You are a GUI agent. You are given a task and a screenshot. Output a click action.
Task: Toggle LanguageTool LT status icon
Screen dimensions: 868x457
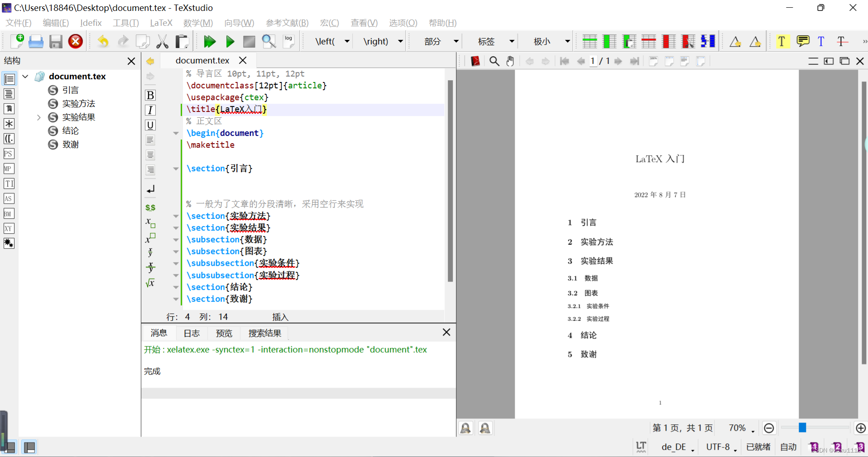tap(641, 447)
